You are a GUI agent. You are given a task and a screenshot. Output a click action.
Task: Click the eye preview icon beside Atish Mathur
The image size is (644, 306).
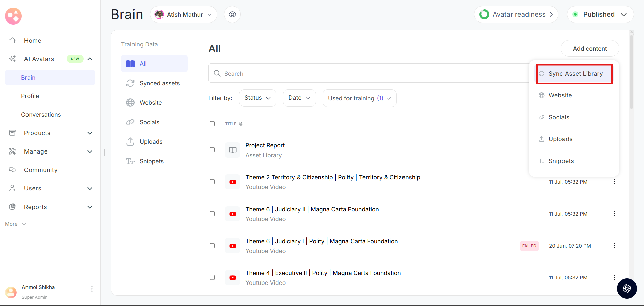coord(232,14)
